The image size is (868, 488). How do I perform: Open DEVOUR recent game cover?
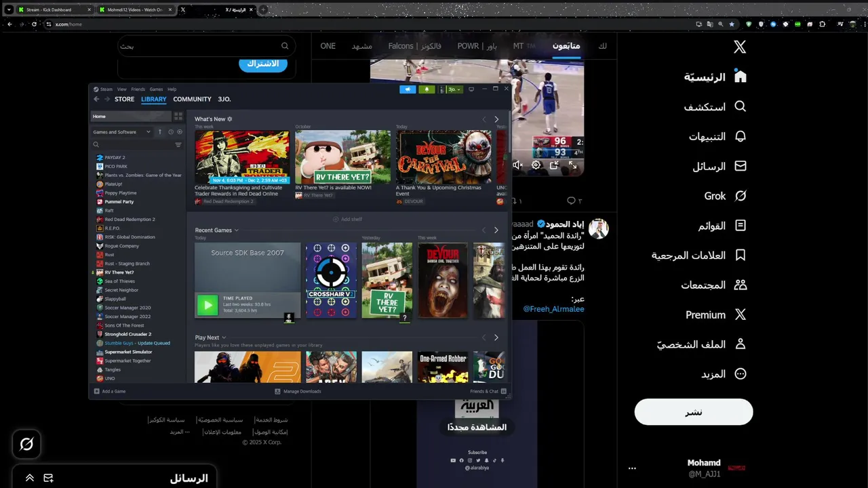(x=443, y=281)
